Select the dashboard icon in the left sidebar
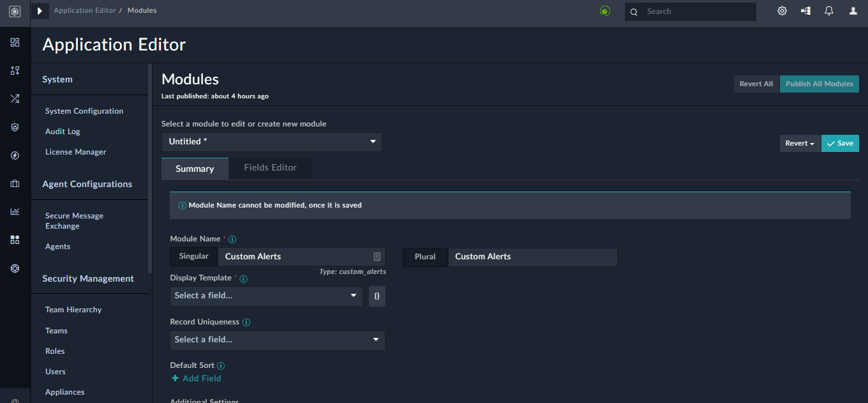Screen dimensions: 868x403 coord(15,43)
